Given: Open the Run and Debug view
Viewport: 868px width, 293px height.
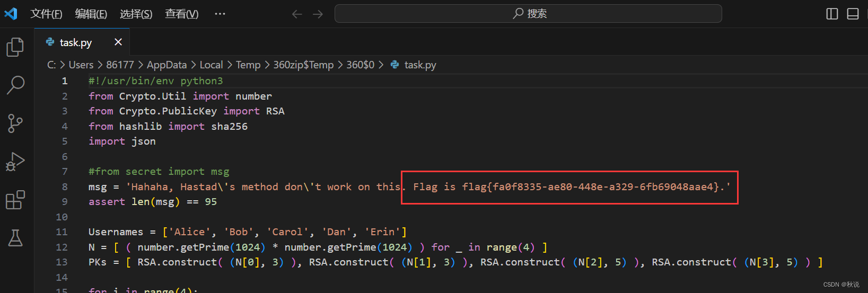Looking at the screenshot, I should (15, 162).
